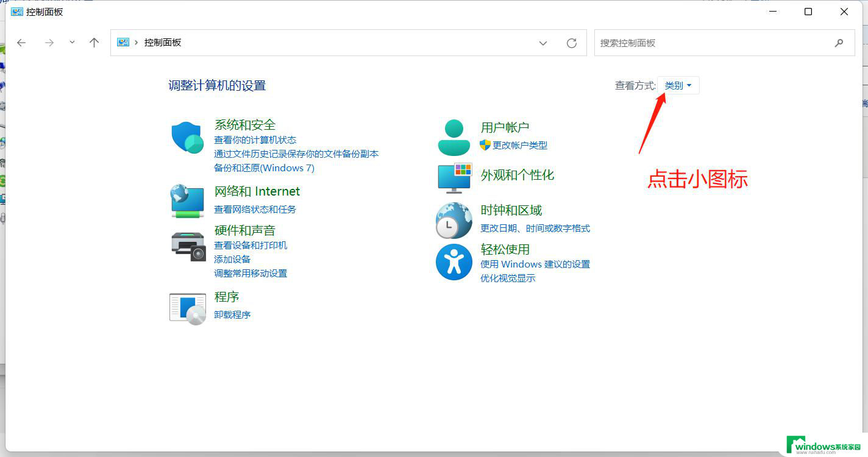Open 备份和还原(Windows 7)
The image size is (868, 457).
[x=264, y=168]
